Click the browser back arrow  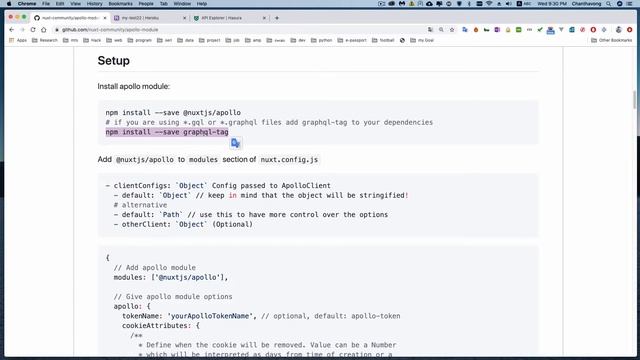click(11, 30)
